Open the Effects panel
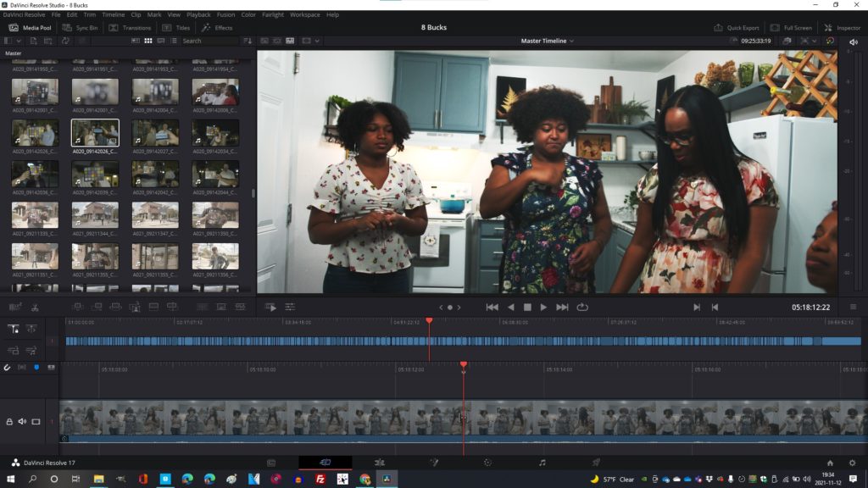The image size is (868, 488). [x=217, y=27]
